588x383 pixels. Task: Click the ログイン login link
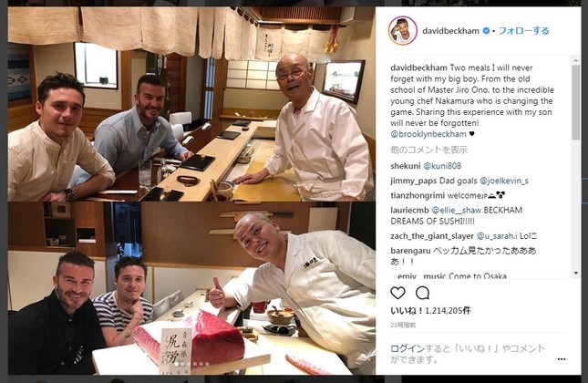407,348
